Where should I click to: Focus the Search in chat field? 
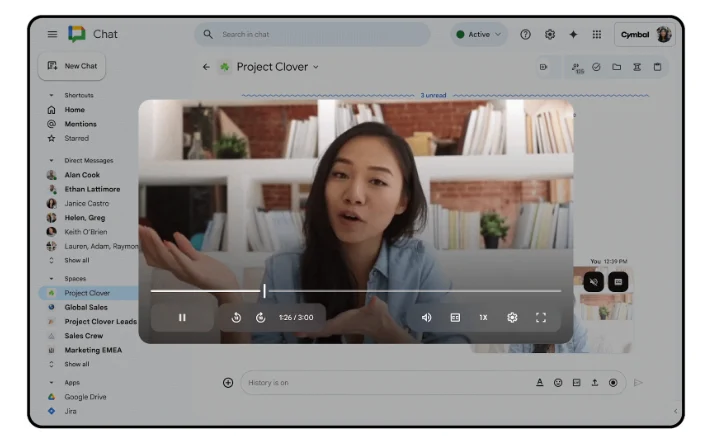[312, 34]
